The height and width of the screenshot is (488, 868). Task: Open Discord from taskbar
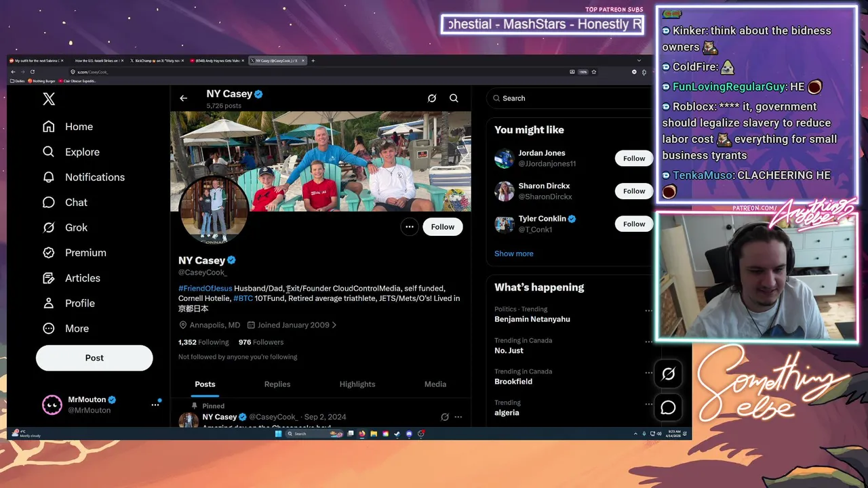click(409, 434)
